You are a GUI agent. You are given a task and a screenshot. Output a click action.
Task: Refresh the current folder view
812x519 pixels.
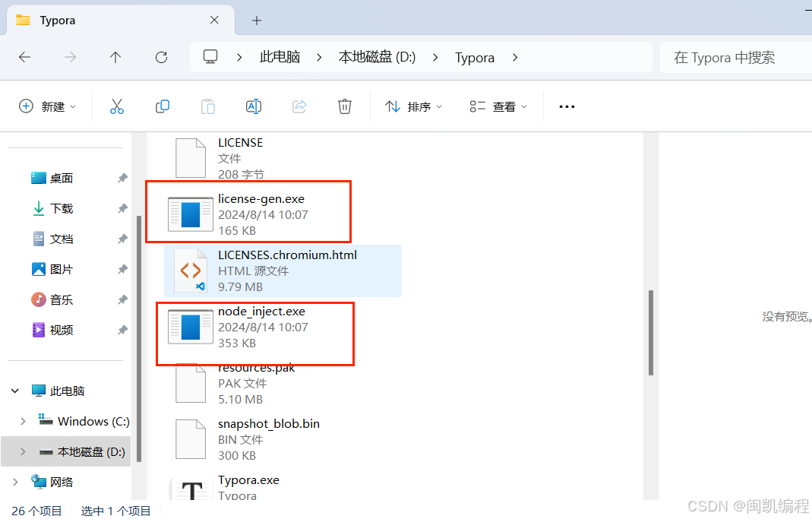point(162,57)
